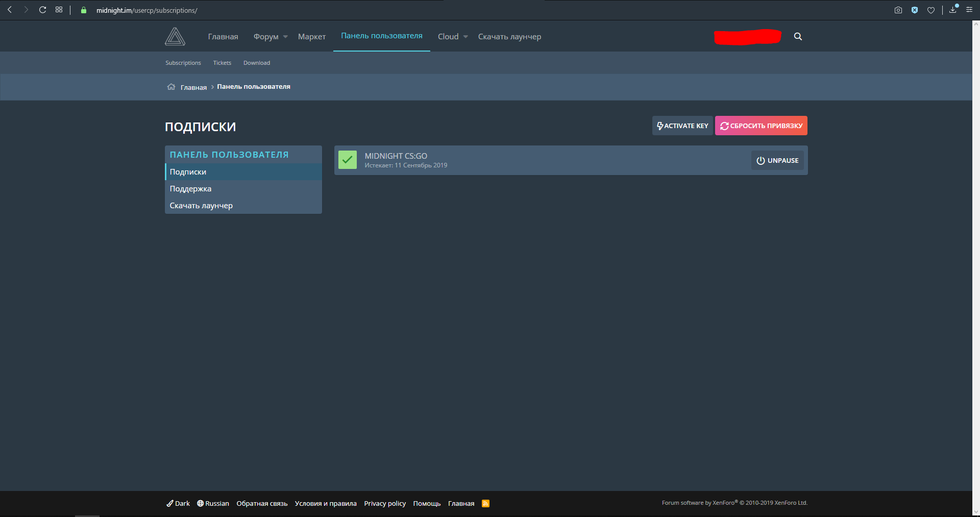Open the Cloud navigation item
The width and height of the screenshot is (980, 517).
point(448,37)
